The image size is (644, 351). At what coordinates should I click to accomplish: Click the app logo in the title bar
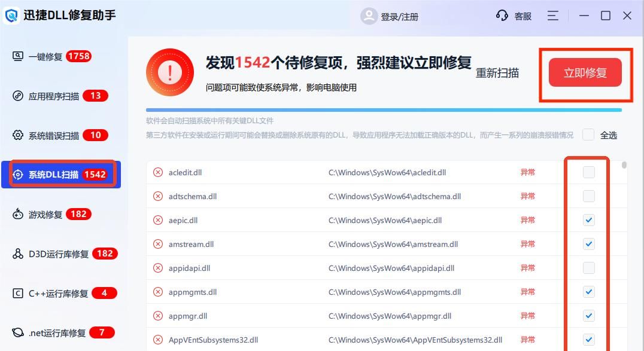coord(12,16)
